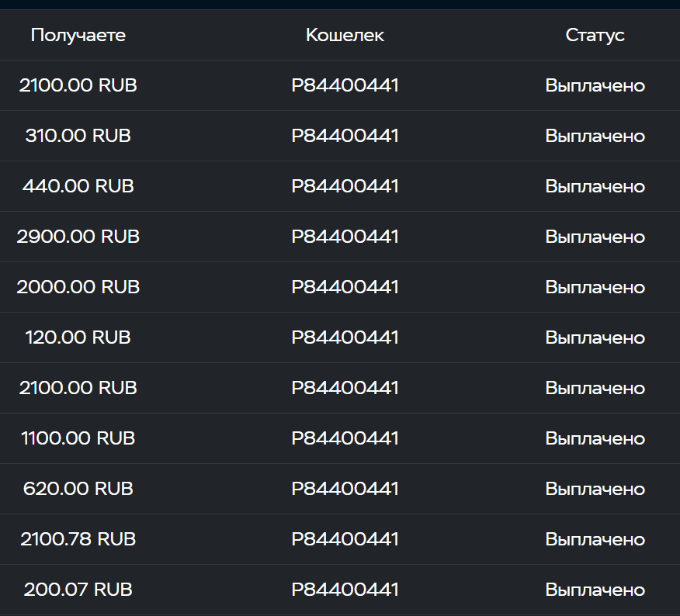Select the 2900.00 RUB amount cell

78,237
